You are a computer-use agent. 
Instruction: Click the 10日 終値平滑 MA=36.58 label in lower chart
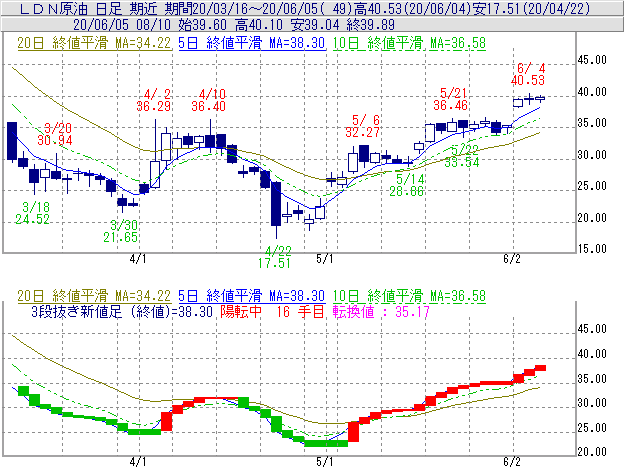410,296
